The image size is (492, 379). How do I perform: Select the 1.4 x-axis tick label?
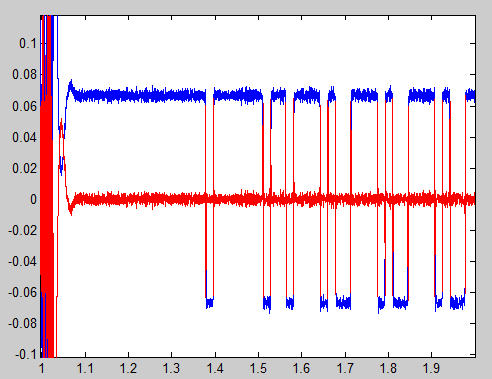pos(215,369)
